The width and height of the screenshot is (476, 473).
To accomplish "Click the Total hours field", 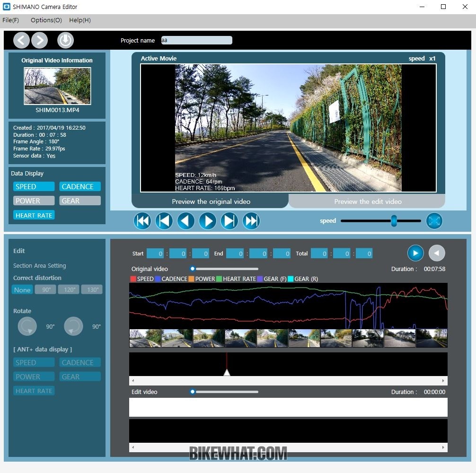I will point(319,254).
